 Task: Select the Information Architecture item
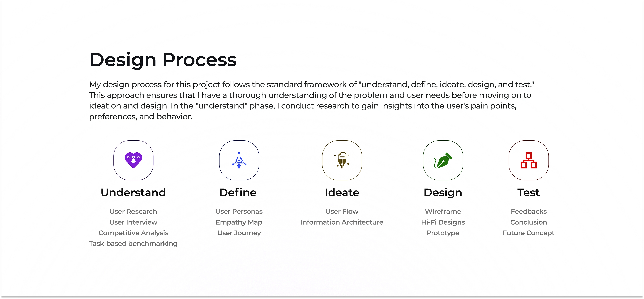[x=342, y=222]
